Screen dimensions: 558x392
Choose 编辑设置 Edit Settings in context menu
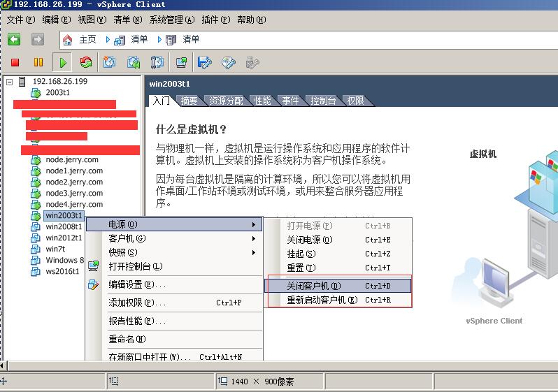(174, 284)
